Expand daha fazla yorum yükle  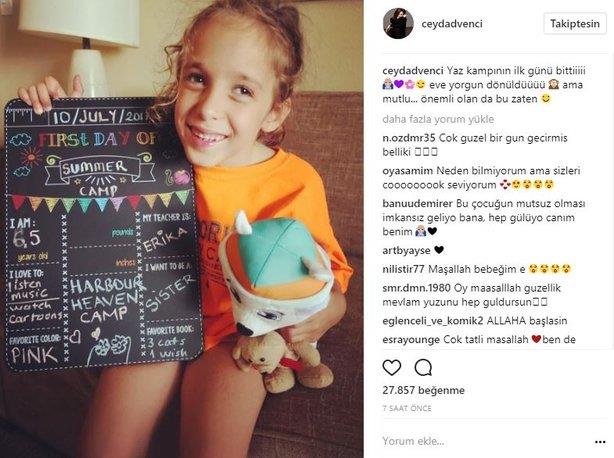tap(438, 119)
